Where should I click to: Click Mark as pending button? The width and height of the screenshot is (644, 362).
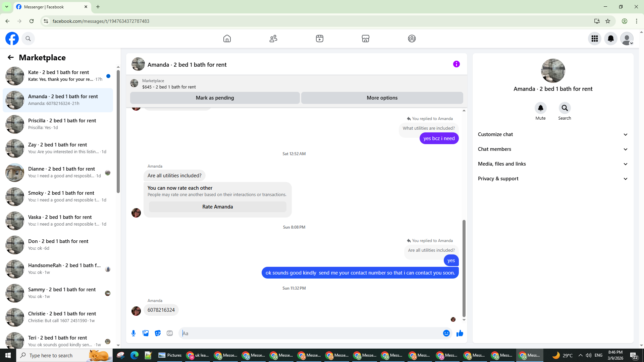(215, 98)
